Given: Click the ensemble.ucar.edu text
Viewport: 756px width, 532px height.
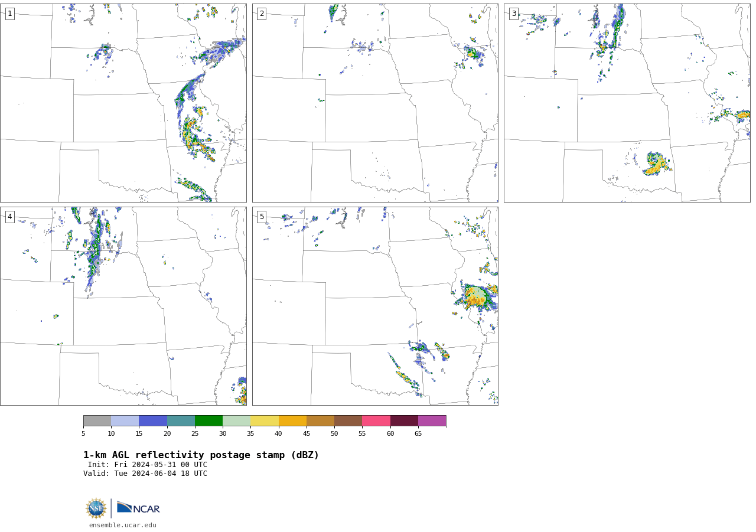Looking at the screenshot, I should click(123, 526).
